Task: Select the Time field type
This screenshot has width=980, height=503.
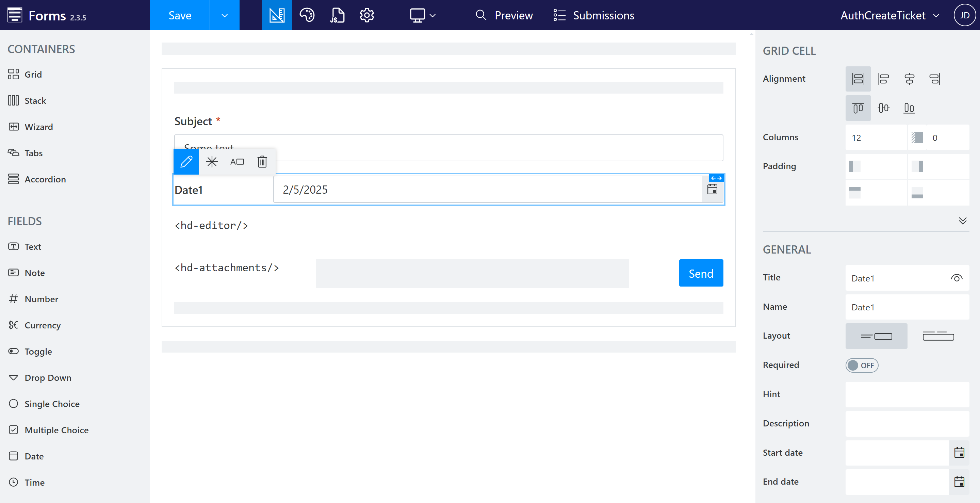Action: (27, 483)
